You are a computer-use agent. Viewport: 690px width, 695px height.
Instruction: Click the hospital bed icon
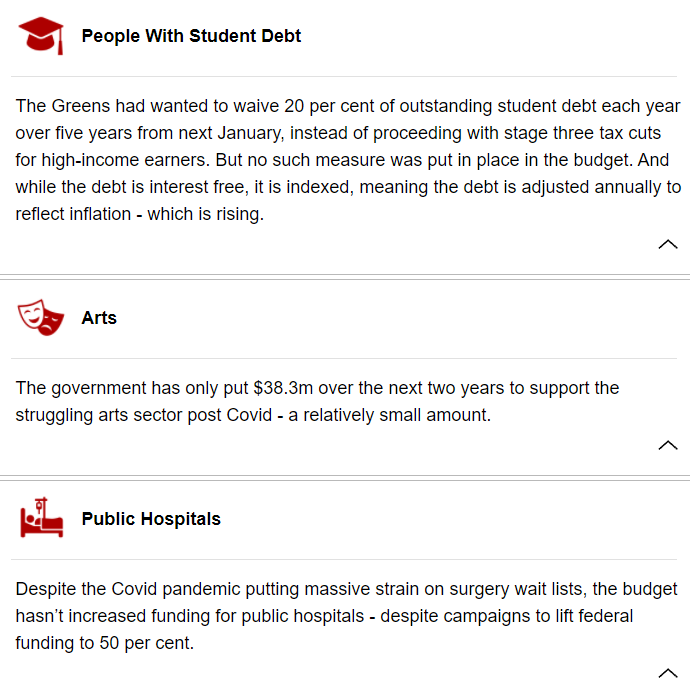[x=42, y=517]
